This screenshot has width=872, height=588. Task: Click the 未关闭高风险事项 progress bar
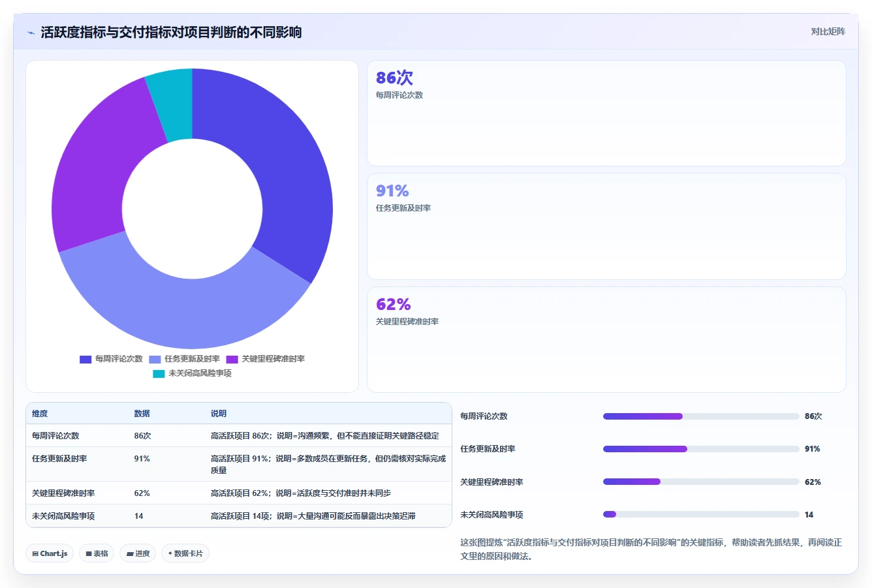[x=701, y=514]
